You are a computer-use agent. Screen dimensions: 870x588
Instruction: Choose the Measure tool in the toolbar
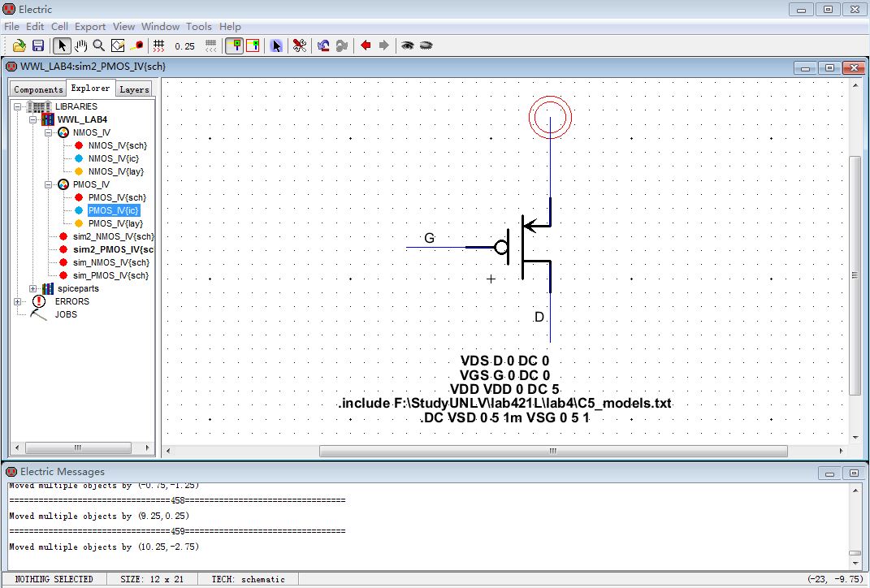[x=137, y=45]
